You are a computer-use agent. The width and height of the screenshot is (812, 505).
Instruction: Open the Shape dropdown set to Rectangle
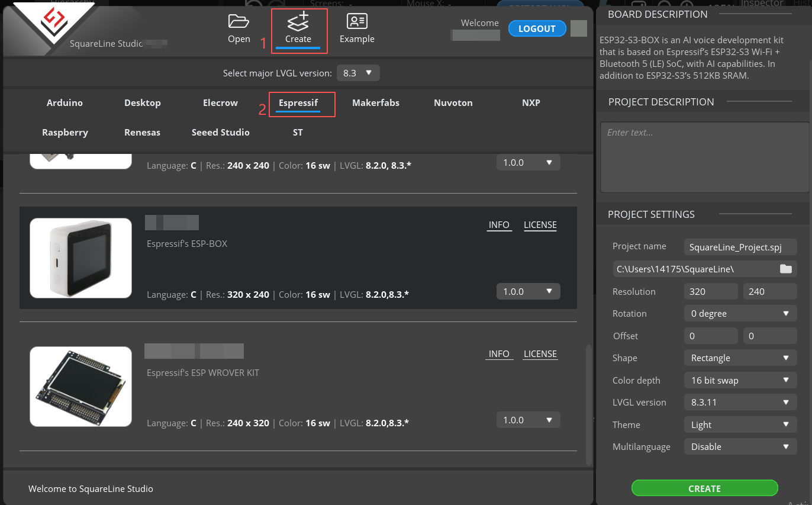[740, 358]
